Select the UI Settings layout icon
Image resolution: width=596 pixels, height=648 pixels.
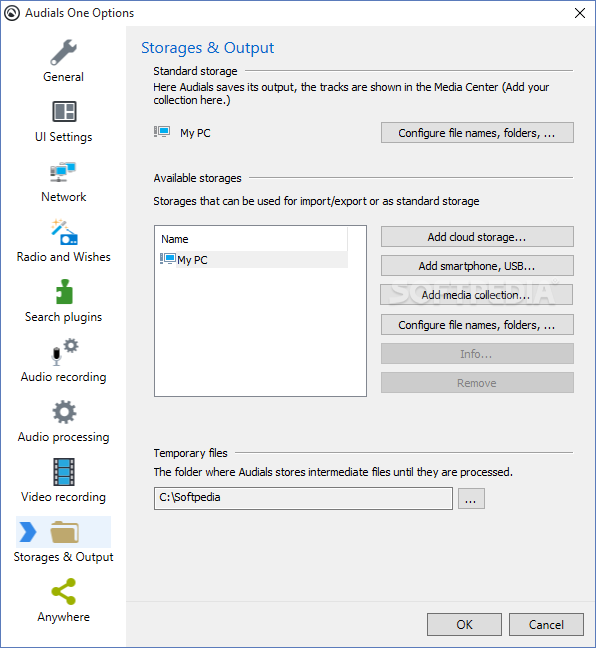coord(64,112)
